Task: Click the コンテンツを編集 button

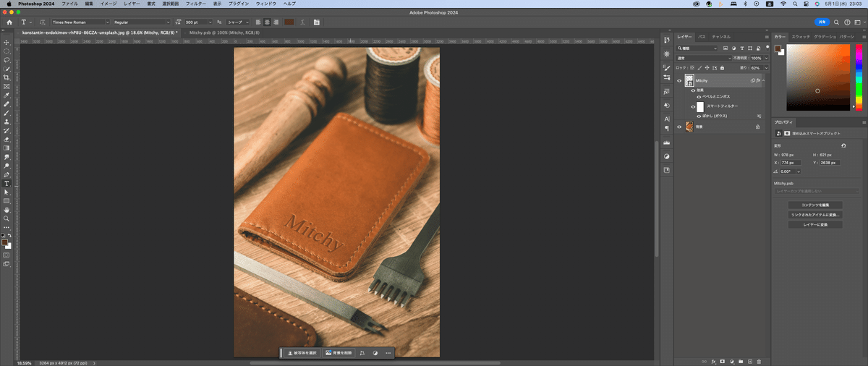Action: pos(815,205)
